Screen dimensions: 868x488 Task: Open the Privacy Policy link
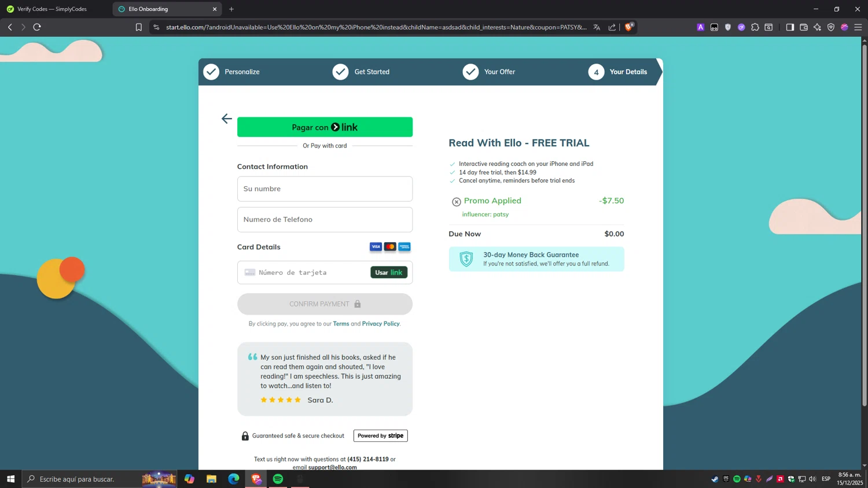[381, 324]
